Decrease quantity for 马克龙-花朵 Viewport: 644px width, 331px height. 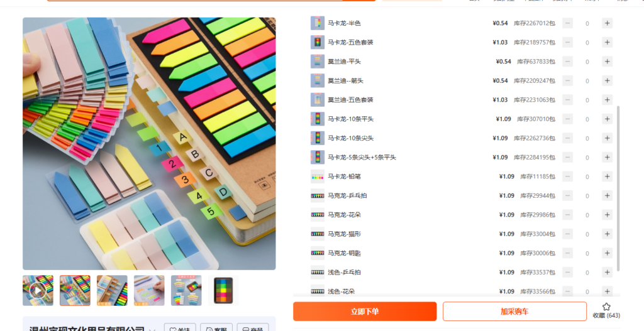(x=568, y=215)
